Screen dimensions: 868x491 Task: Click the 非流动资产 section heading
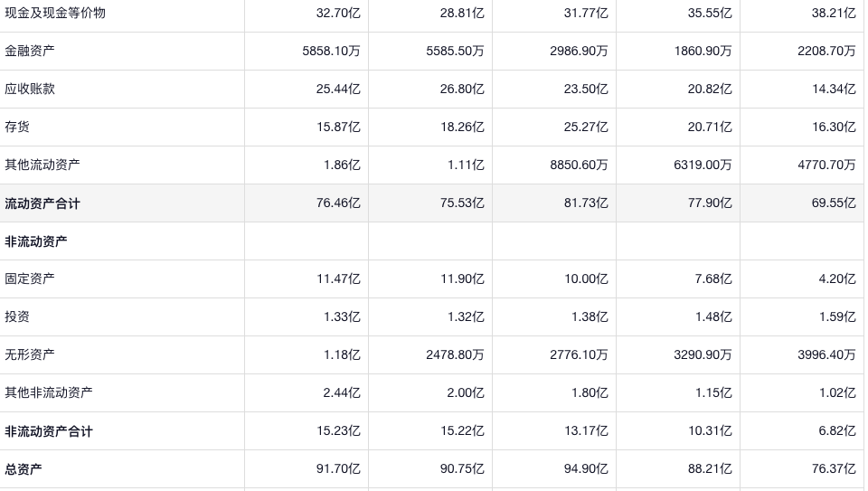pyautogui.click(x=36, y=241)
